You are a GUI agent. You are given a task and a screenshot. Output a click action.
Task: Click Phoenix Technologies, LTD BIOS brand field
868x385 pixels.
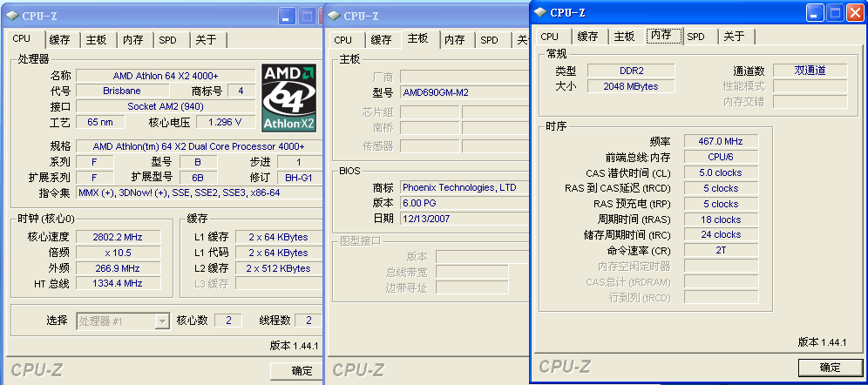tap(464, 187)
